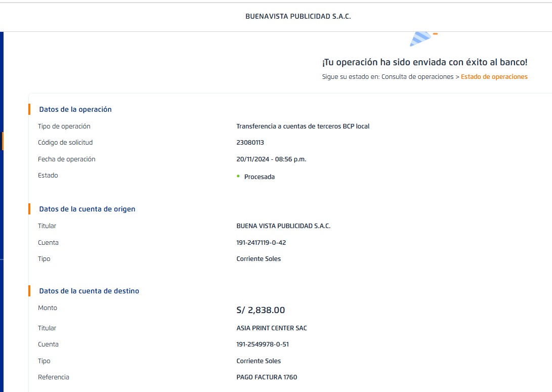This screenshot has height=392, width=552.
Task: Click the party hat celebration icon
Action: pyautogui.click(x=421, y=38)
